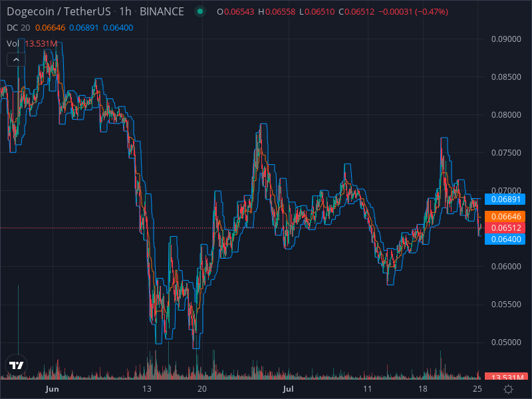This screenshot has height=399, width=532.
Task: Click the volume value 13.531M in legend
Action: point(41,43)
